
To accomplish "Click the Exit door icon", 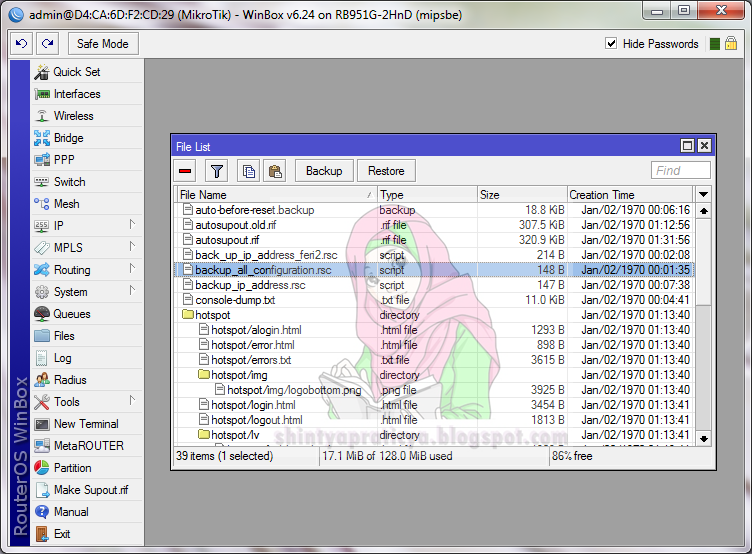I will [42, 534].
